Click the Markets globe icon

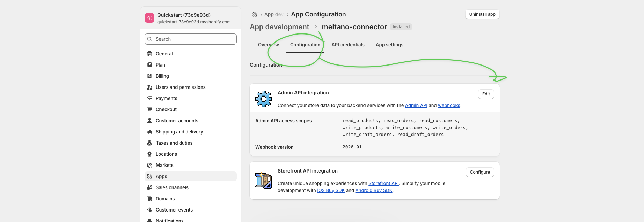(x=149, y=165)
